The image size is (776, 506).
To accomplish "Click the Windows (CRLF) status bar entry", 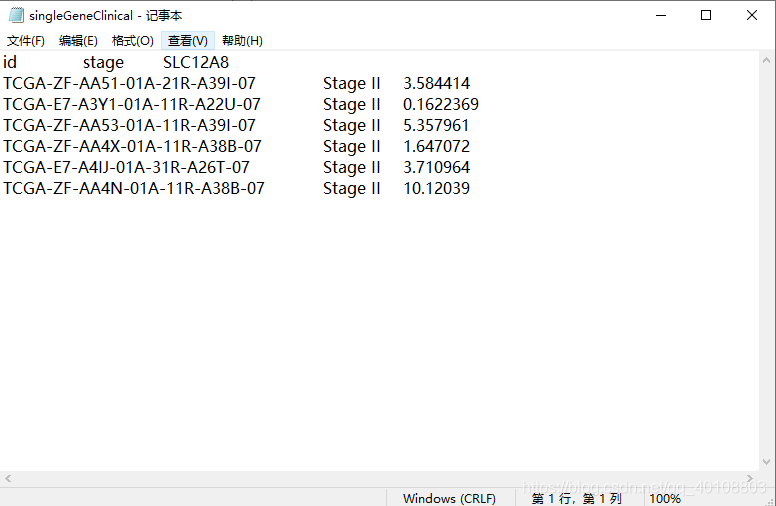I will click(449, 498).
